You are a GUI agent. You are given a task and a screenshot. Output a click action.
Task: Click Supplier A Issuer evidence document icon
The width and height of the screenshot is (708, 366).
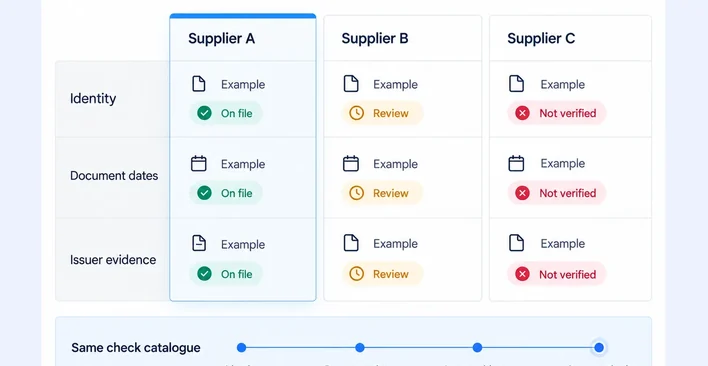(x=199, y=243)
